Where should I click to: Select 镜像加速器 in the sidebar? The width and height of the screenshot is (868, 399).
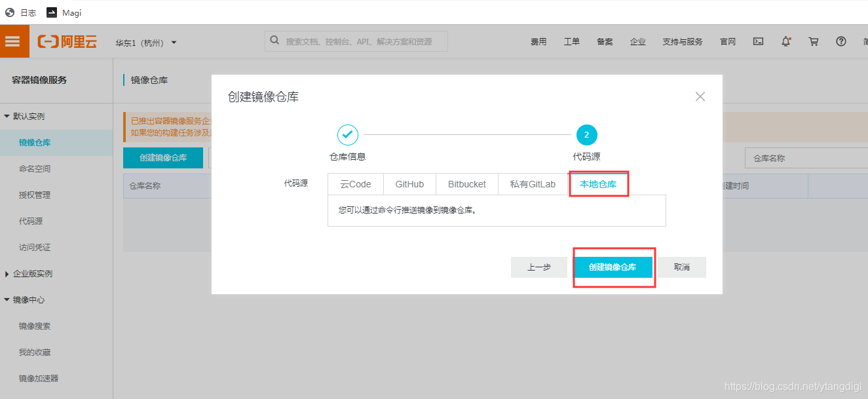pos(39,378)
